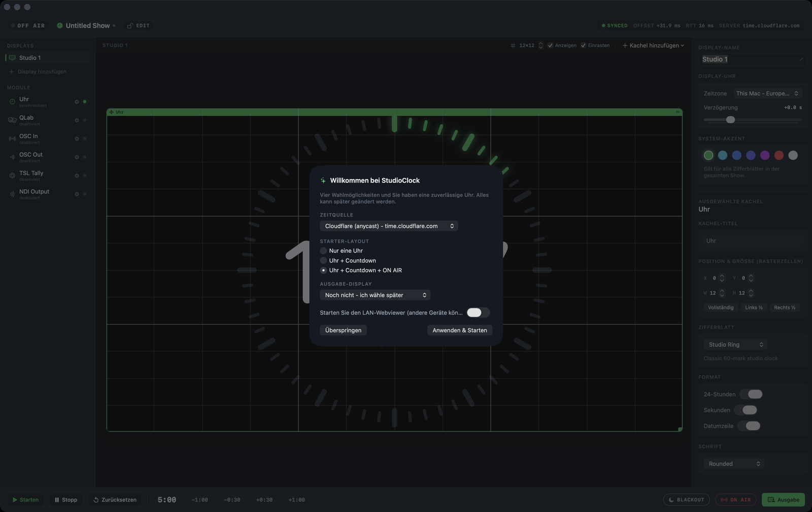Viewport: 812px width, 512px height.
Task: Click the OSC In signal icon
Action: (12, 139)
